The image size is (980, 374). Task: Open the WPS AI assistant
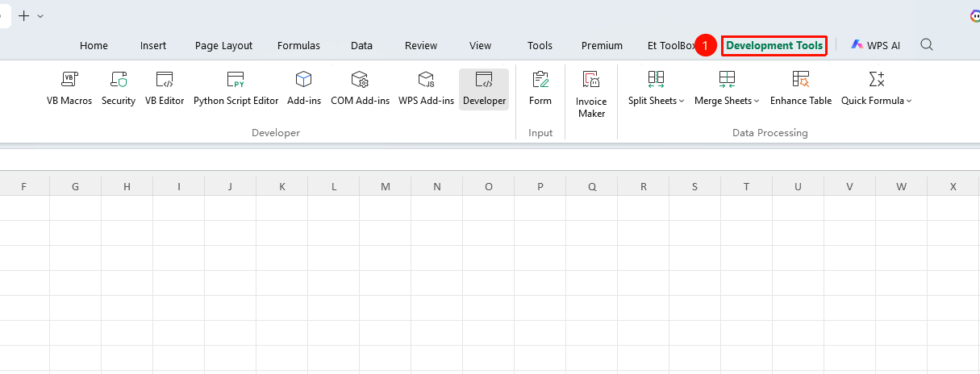click(875, 46)
